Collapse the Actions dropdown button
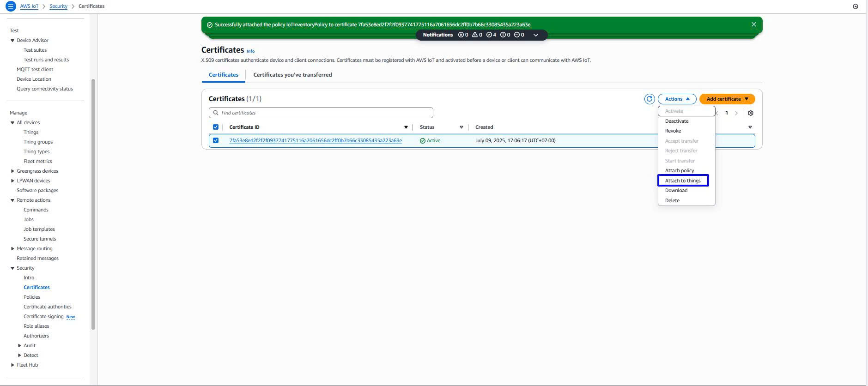The height and width of the screenshot is (386, 868). 677,99
